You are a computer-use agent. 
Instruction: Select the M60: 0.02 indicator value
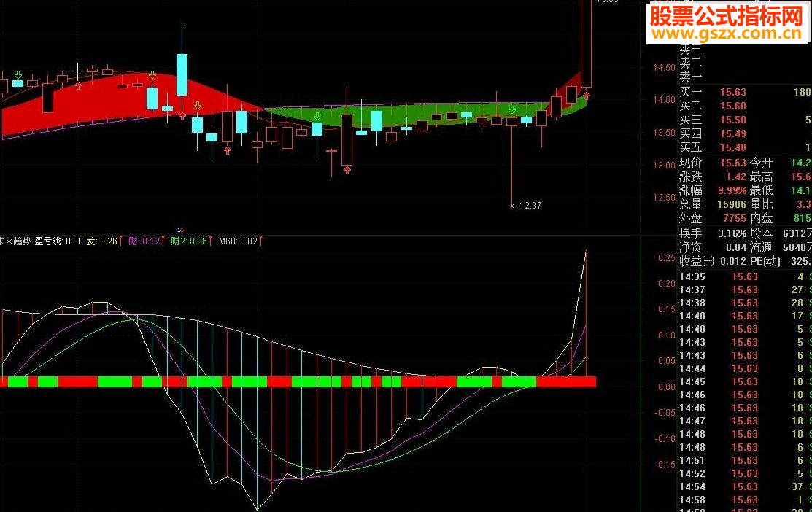pos(238,241)
